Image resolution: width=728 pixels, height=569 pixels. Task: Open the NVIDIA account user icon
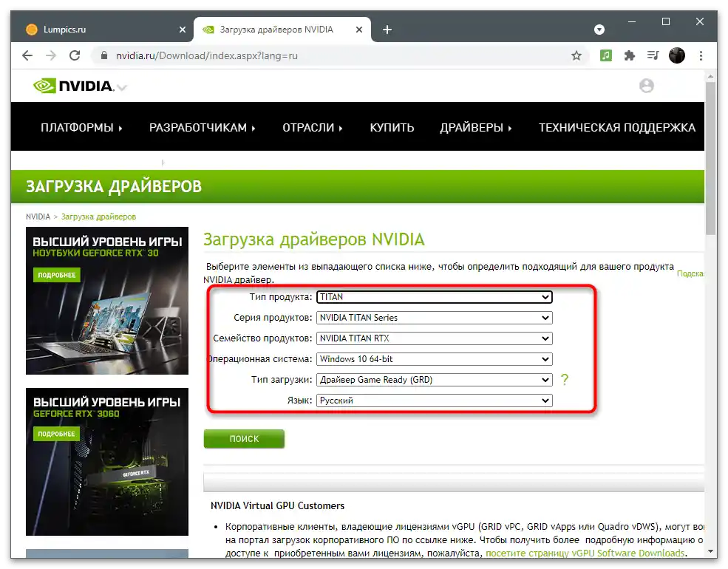coord(646,86)
